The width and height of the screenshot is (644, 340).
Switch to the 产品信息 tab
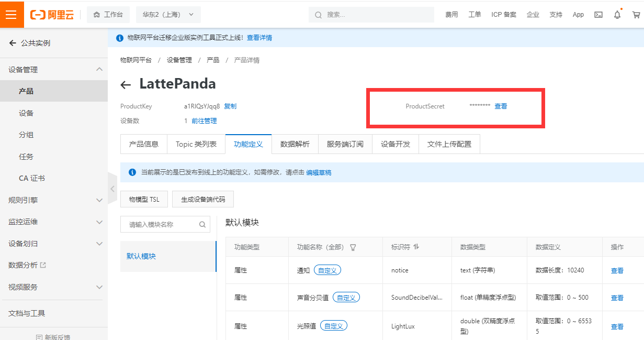coord(144,144)
